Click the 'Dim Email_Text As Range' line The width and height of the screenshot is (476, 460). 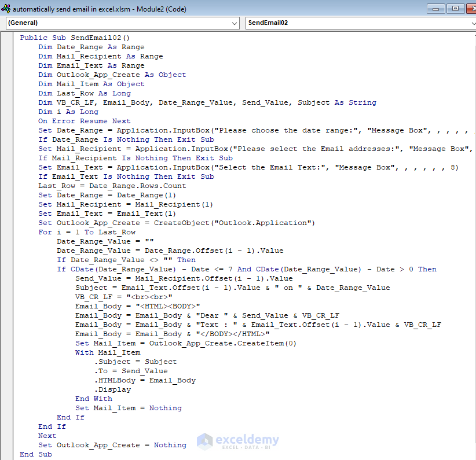click(91, 65)
